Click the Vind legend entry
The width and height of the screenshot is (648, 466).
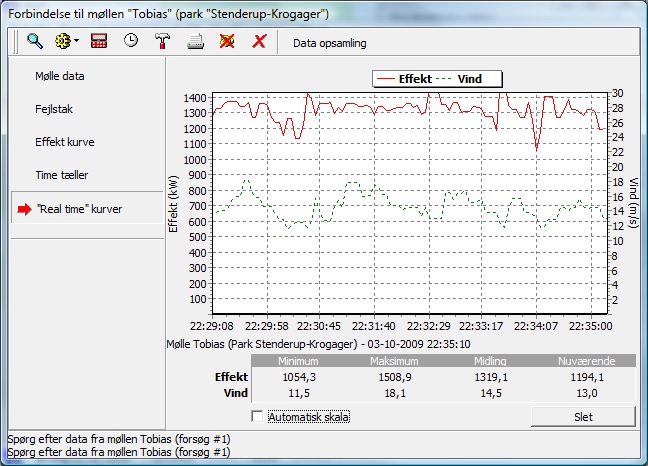459,79
